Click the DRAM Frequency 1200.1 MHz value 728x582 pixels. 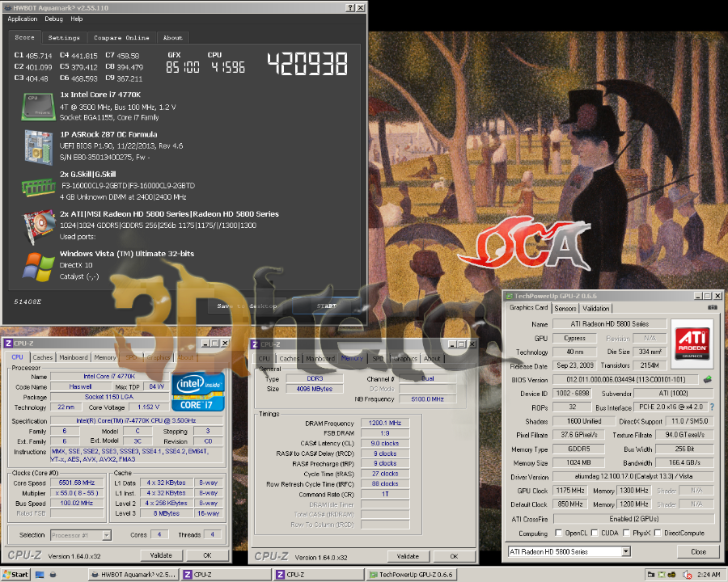[385, 423]
